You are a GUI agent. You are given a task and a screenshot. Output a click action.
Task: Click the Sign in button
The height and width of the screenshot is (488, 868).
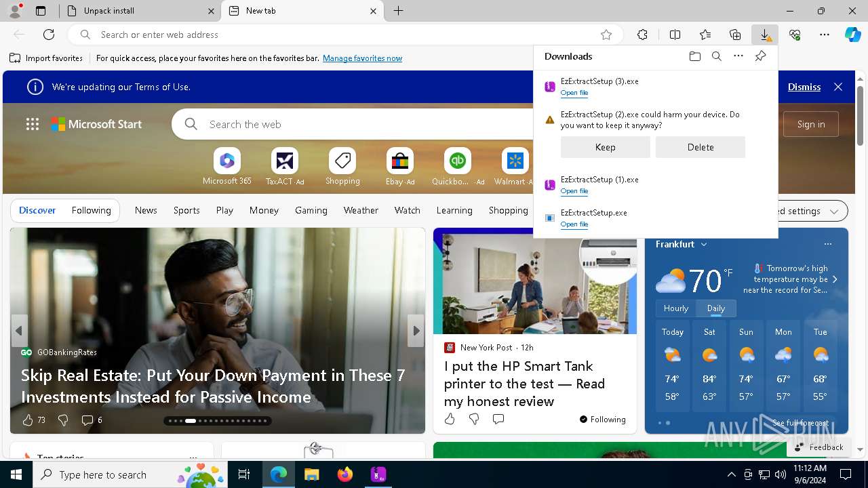point(811,124)
